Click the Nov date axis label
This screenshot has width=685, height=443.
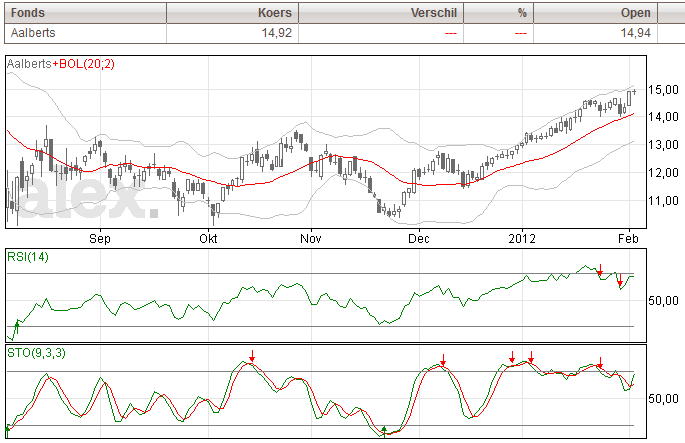coord(311,239)
